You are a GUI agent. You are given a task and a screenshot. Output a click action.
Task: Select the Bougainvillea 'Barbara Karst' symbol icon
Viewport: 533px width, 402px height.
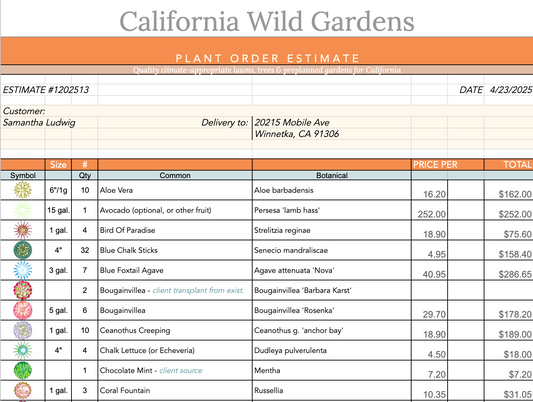[23, 290]
